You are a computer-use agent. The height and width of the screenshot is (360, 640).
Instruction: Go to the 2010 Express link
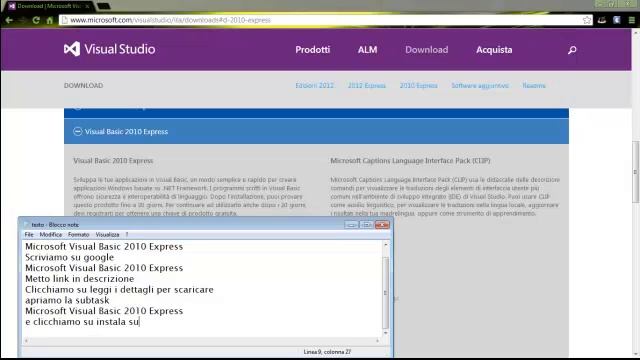point(418,85)
